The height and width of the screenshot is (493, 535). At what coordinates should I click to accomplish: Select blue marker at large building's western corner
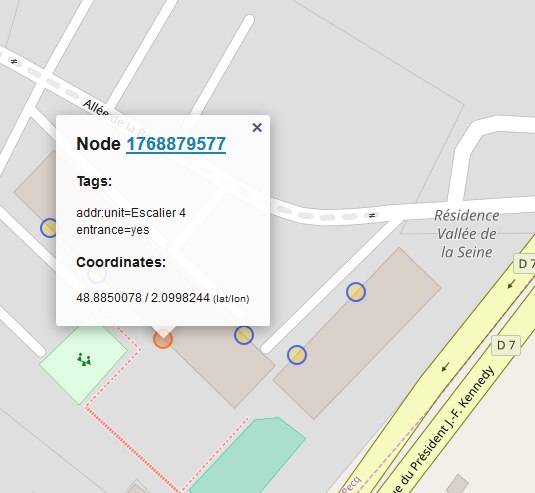click(297, 355)
